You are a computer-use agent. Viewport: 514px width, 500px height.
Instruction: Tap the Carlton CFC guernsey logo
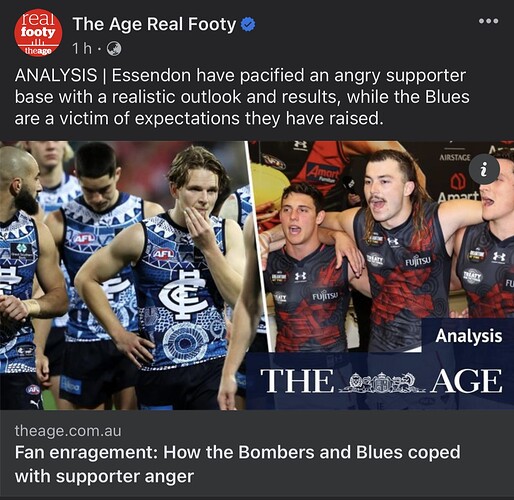pos(183,293)
